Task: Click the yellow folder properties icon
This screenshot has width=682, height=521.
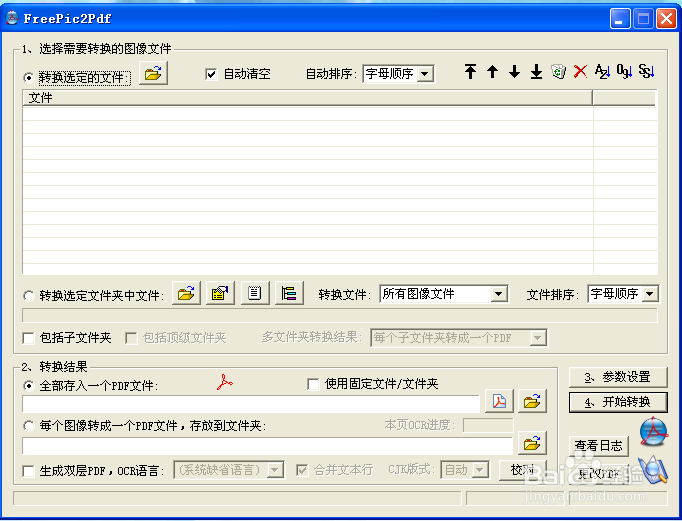Action: pyautogui.click(x=220, y=293)
